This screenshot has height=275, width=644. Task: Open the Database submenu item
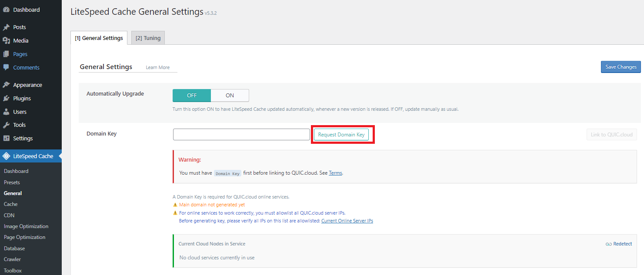click(x=14, y=248)
